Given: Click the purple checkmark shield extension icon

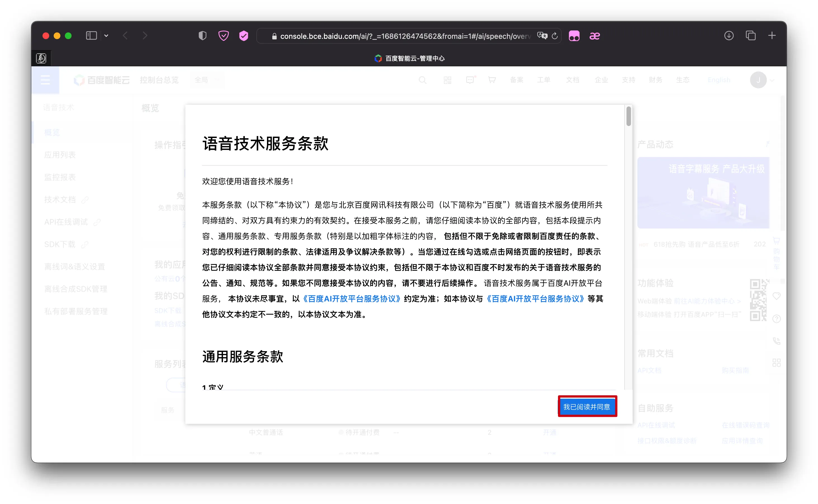Looking at the screenshot, I should click(244, 36).
